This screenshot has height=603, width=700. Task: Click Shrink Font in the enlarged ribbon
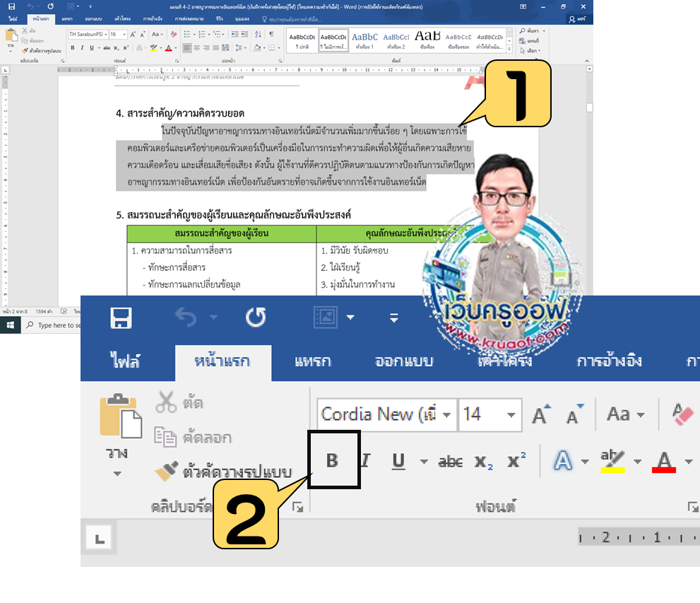coord(574,414)
